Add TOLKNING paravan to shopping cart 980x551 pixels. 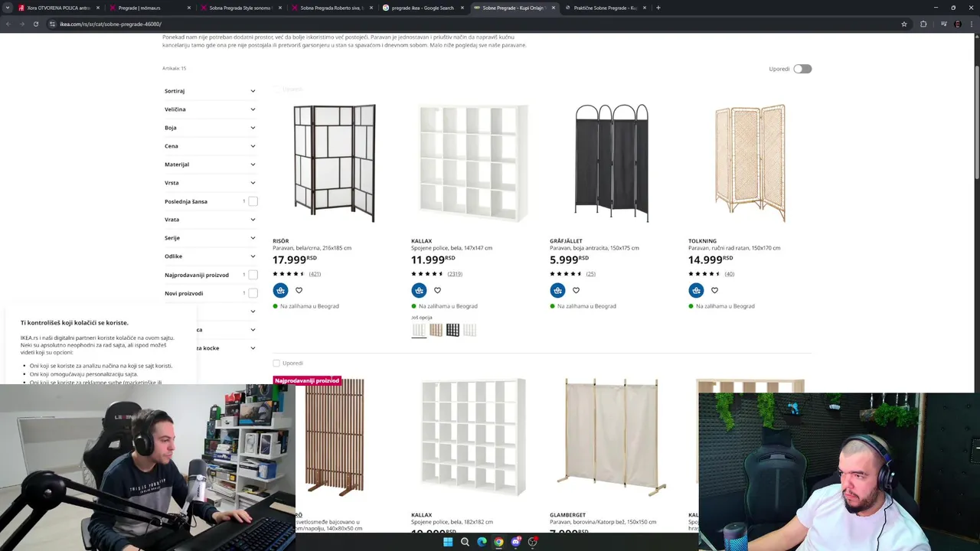click(x=696, y=290)
